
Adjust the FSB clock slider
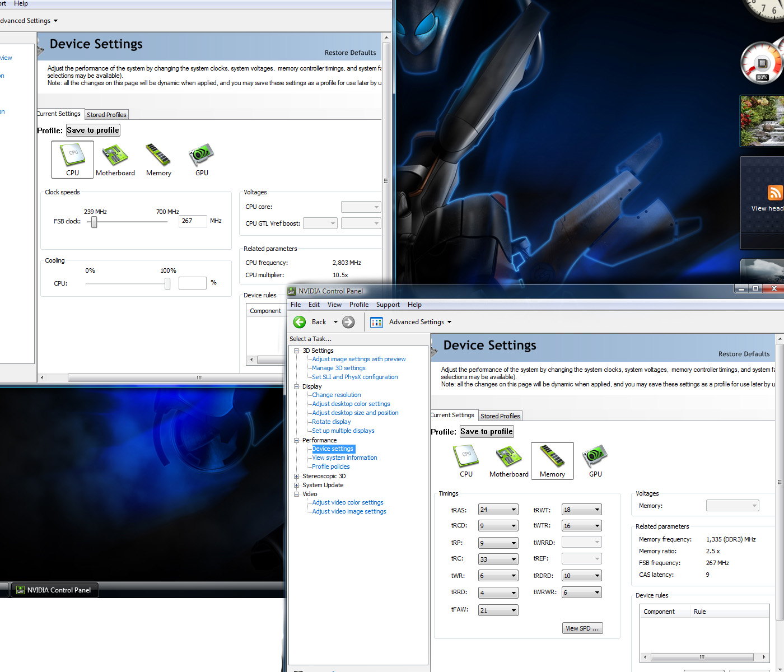pos(94,222)
